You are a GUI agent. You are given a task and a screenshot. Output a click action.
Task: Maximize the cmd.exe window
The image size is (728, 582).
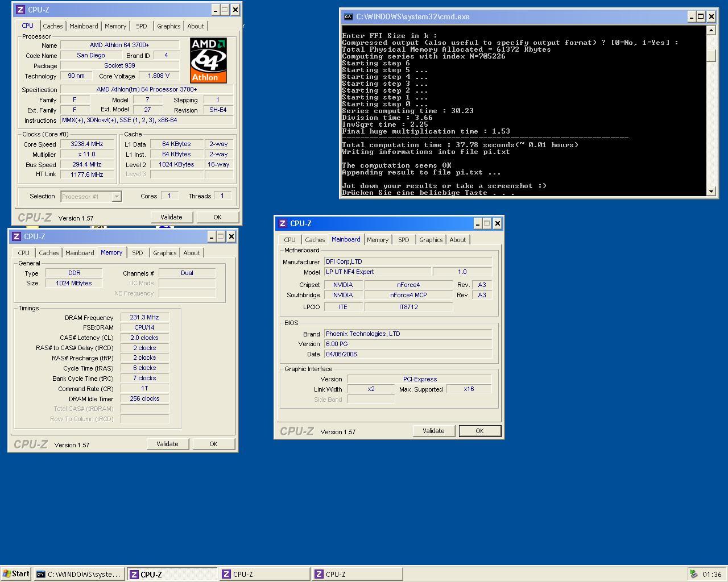pos(701,16)
